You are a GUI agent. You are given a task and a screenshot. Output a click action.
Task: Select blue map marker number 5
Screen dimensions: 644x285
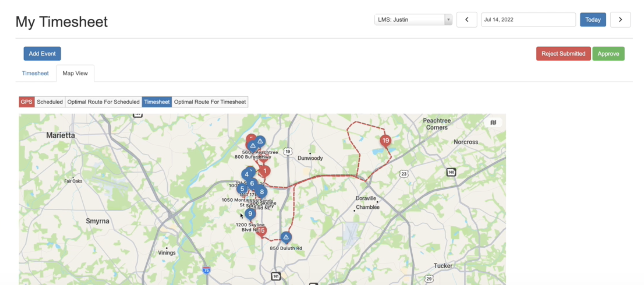point(242,189)
